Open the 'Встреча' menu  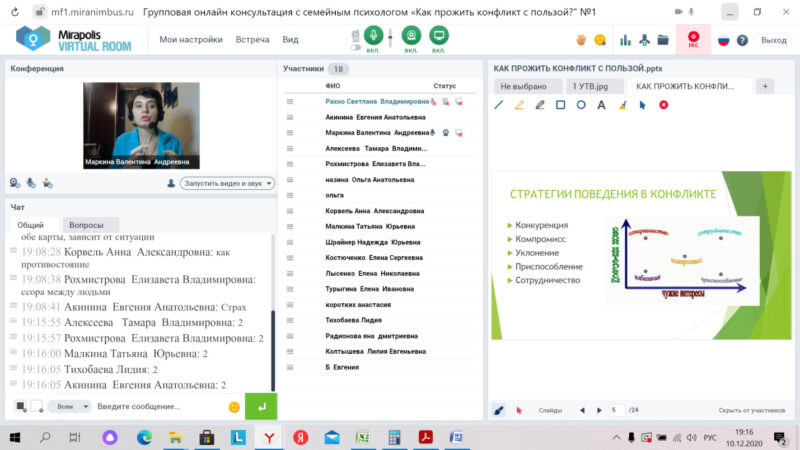[x=252, y=39]
